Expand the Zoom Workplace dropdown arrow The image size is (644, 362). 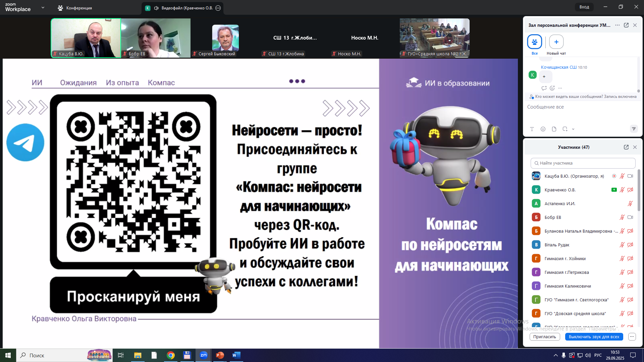pyautogui.click(x=43, y=7)
